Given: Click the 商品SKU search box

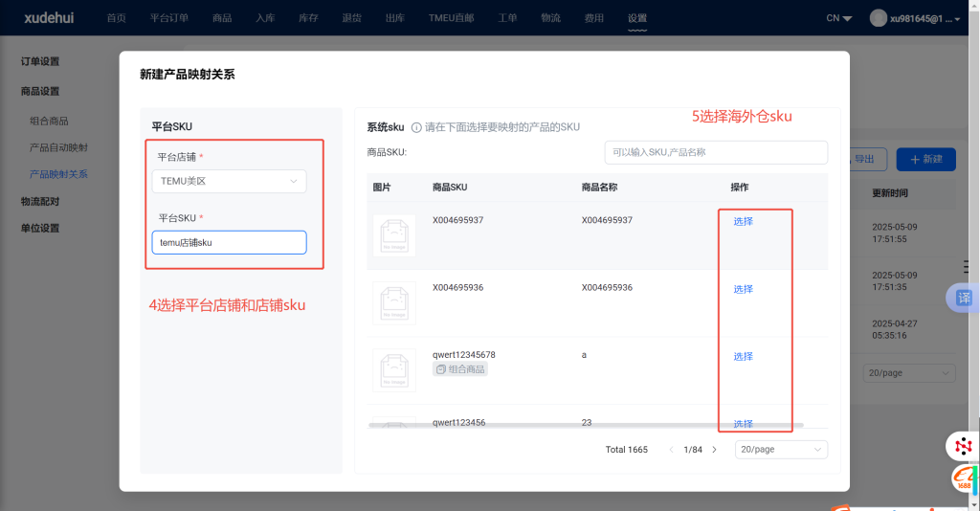Looking at the screenshot, I should [x=715, y=152].
